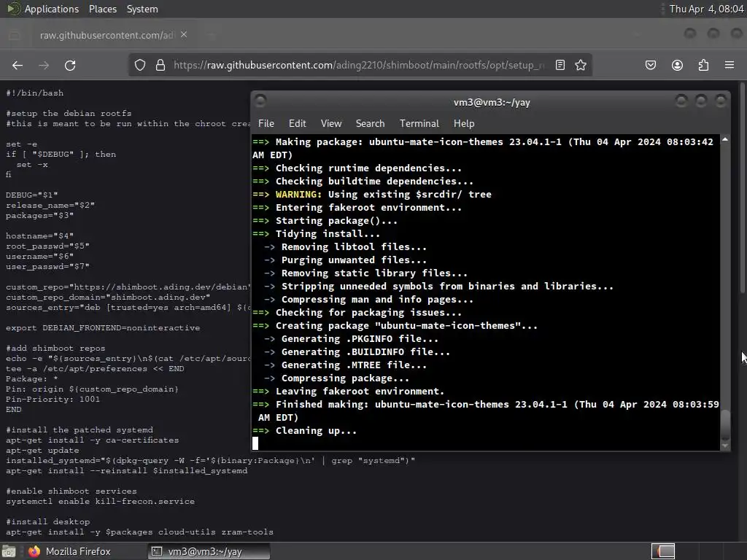This screenshot has width=747, height=560.
Task: Open System menu in top panel
Action: pyautogui.click(x=142, y=9)
